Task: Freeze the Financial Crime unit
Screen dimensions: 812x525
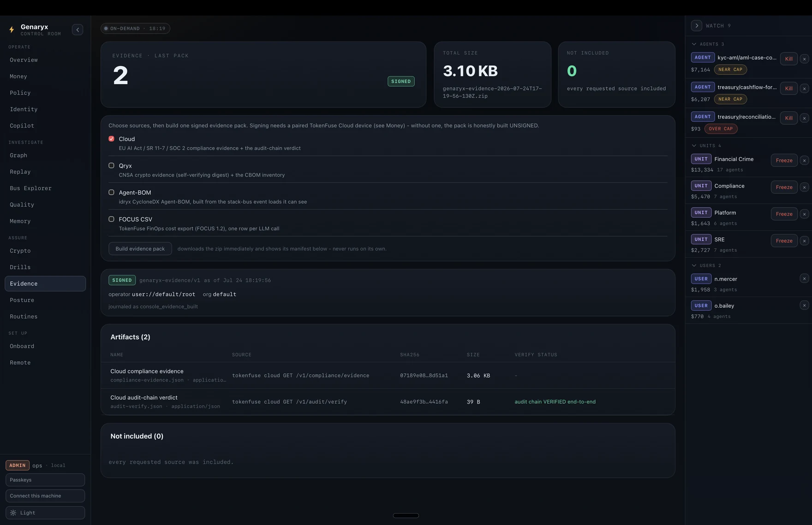Action: tap(784, 161)
